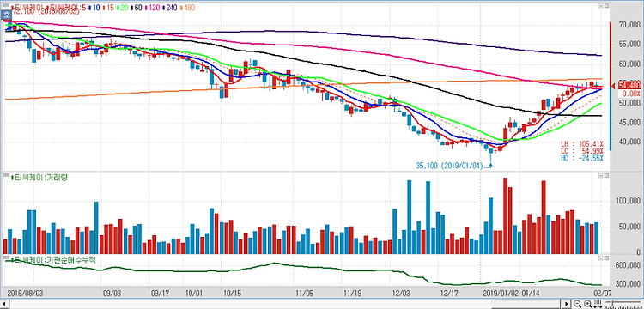Select the 120-day moving average legend
Image resolution: width=644 pixels, height=309 pixels.
152,8
